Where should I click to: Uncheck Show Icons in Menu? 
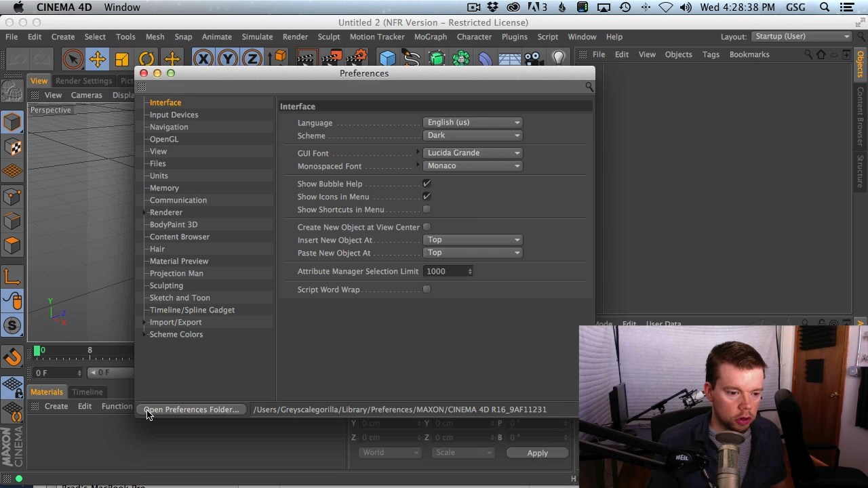tap(427, 197)
